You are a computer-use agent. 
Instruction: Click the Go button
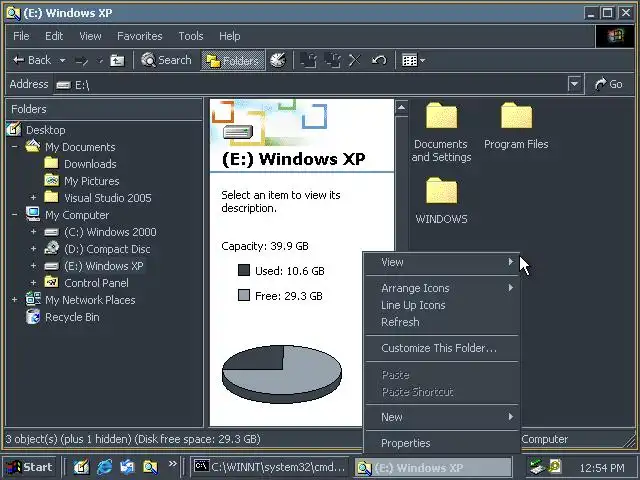click(x=609, y=84)
